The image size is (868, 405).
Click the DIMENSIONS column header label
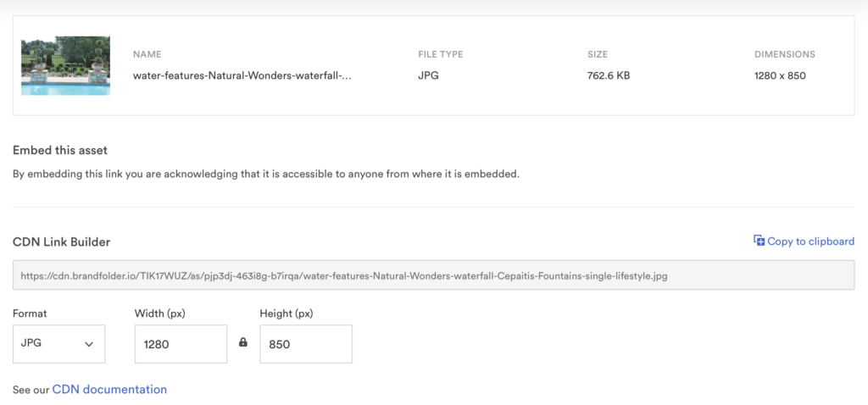(784, 54)
